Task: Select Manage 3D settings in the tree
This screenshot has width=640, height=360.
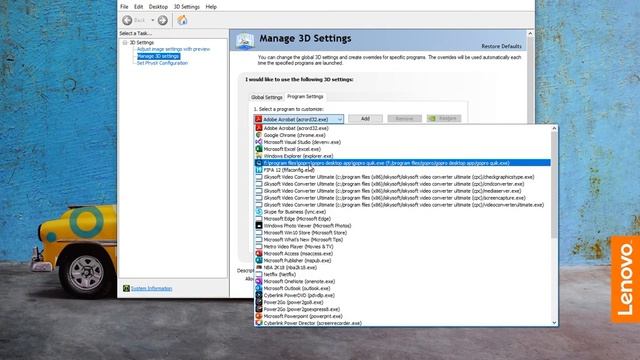Action: click(x=158, y=56)
